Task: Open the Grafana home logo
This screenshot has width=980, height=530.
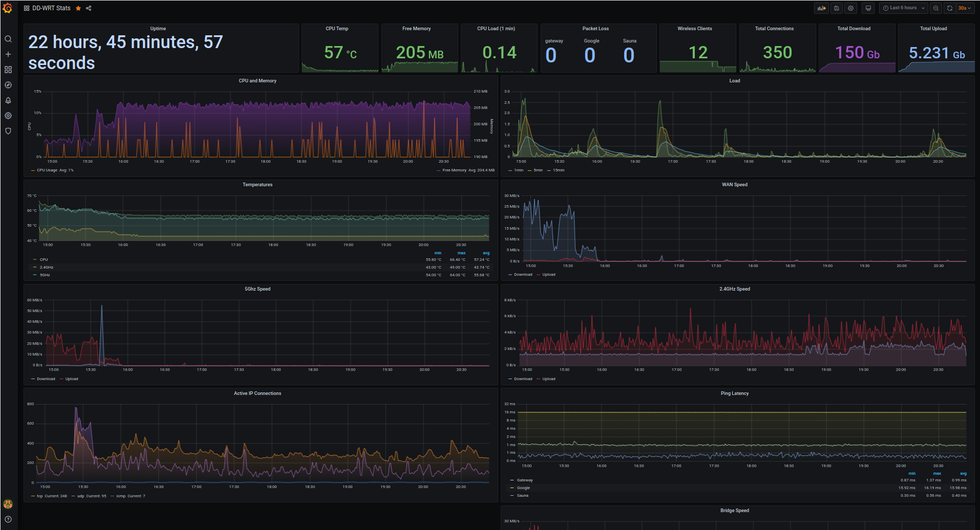Action: (8, 8)
